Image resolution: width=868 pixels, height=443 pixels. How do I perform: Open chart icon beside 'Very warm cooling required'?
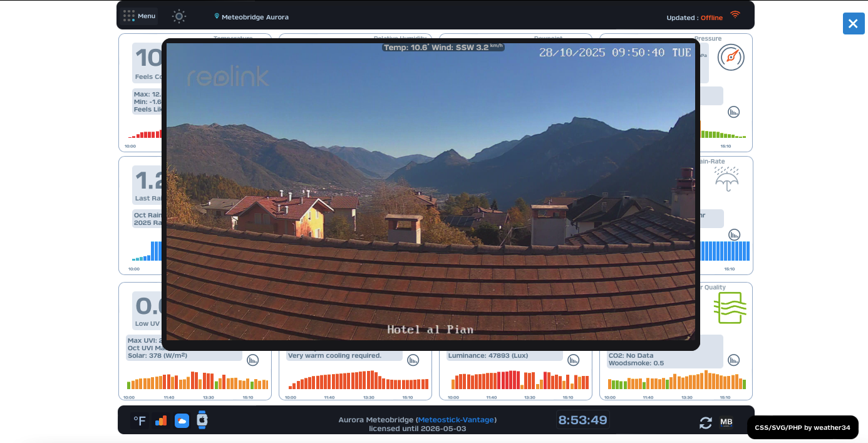(x=413, y=360)
